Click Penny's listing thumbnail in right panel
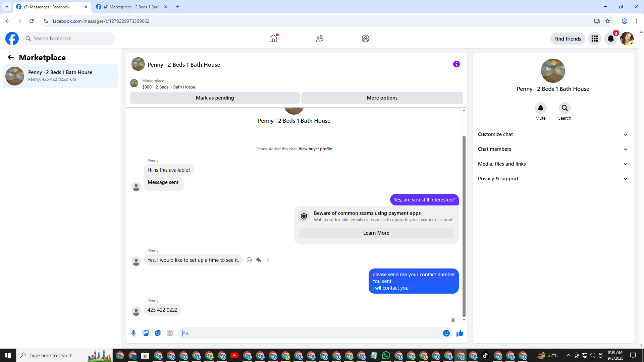This screenshot has width=644, height=362. pos(553,71)
